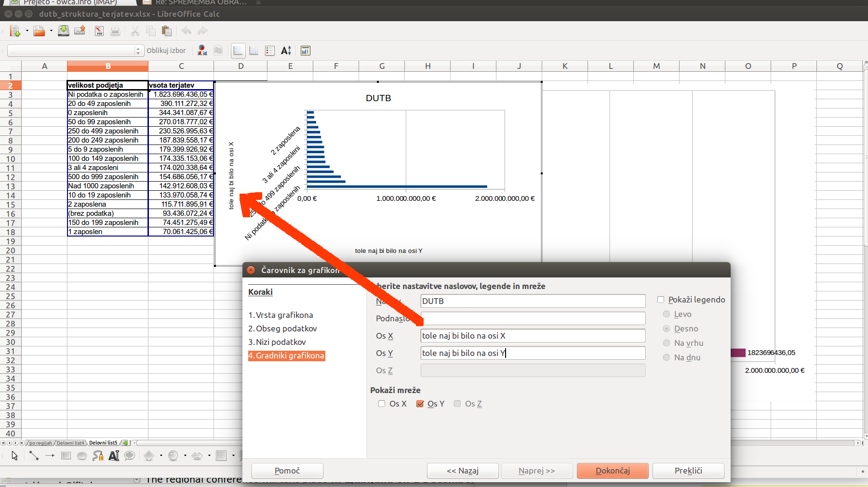The width and height of the screenshot is (868, 487).
Task: Select the Levo legend position radio
Action: (667, 314)
